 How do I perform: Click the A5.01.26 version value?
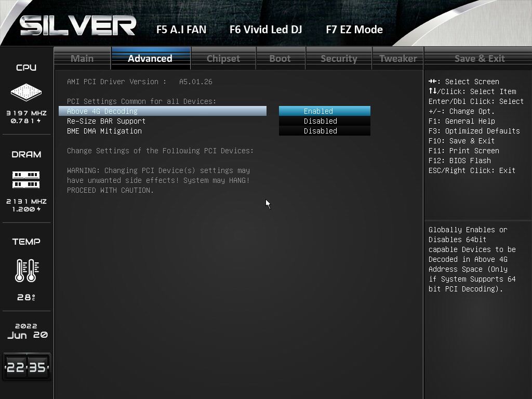pos(196,82)
